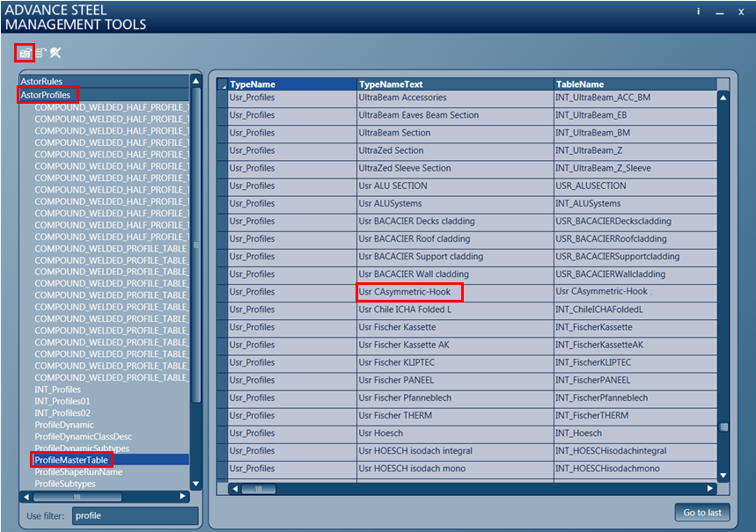Select the ProfileDynamicClassDesc table
This screenshot has height=532, width=756.
coord(83,436)
